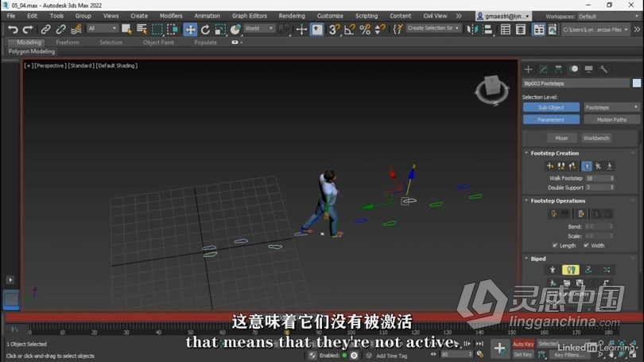Viewport: 644px width, 362px height.
Task: Uncheck the Length checkbox
Action: coord(555,245)
